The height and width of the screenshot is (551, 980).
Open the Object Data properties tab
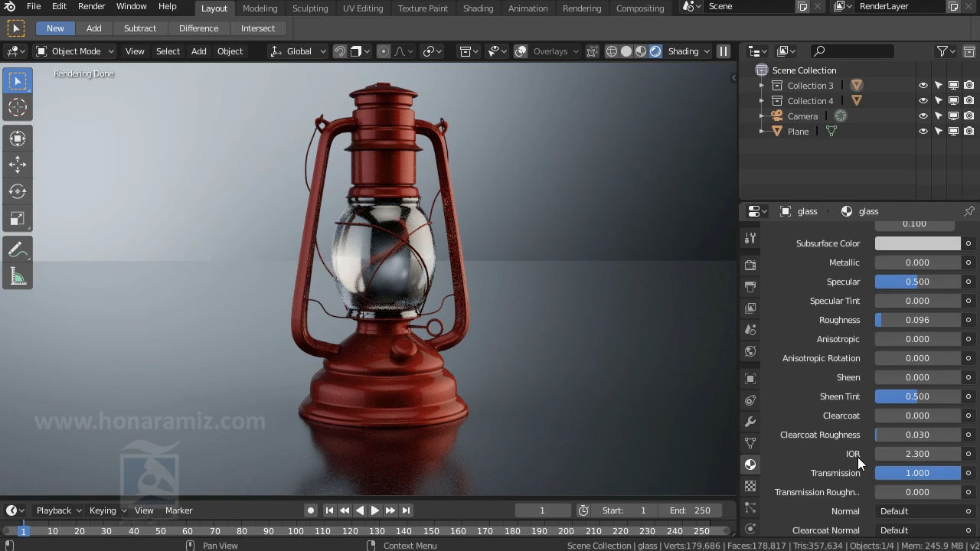click(750, 443)
